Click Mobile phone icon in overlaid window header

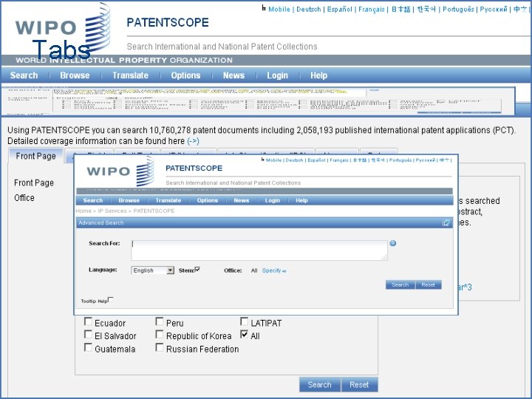262,159
